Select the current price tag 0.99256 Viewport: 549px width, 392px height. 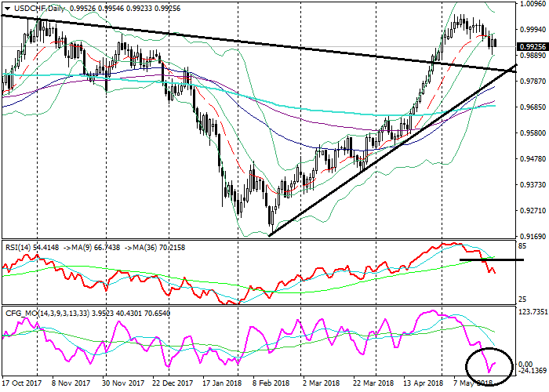click(x=533, y=46)
